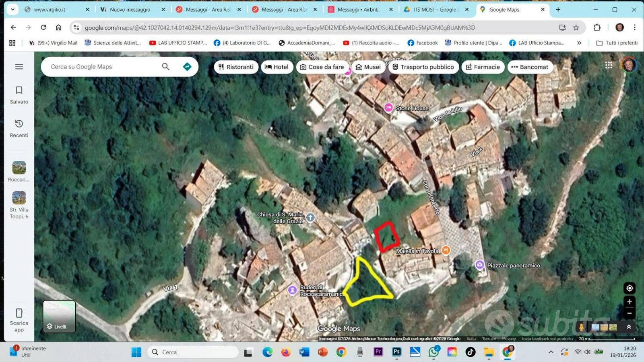The width and height of the screenshot is (644, 362).
Task: Select the Musei chip
Action: [368, 67]
